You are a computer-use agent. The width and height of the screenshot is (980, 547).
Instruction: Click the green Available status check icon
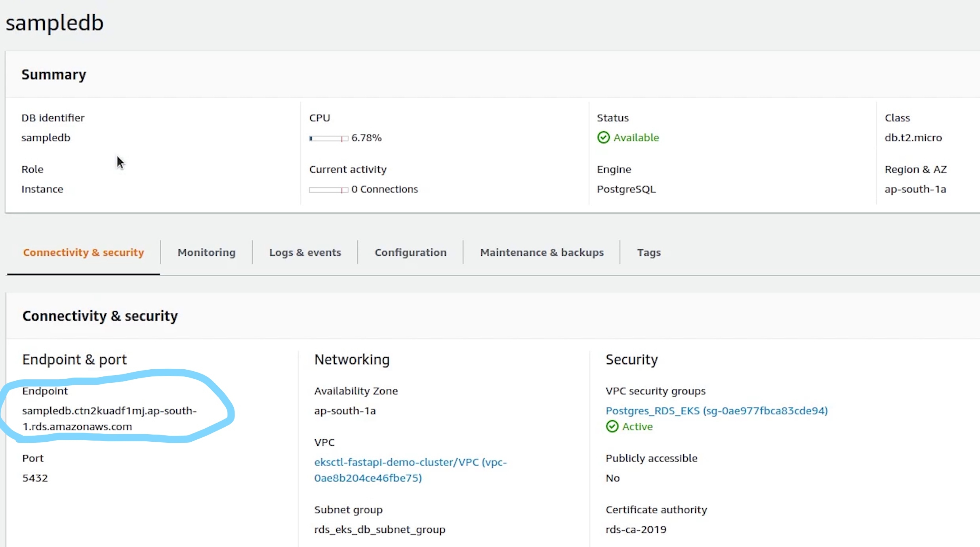tap(603, 138)
